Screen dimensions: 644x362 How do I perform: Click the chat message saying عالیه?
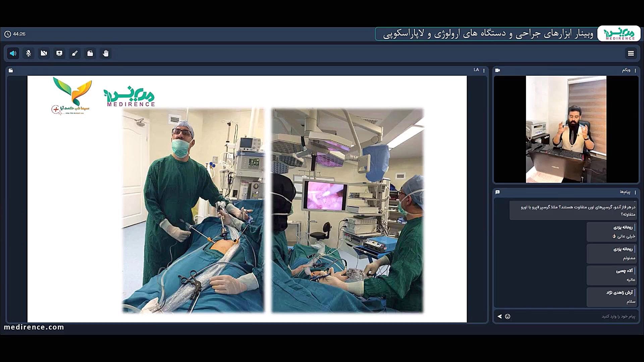[611, 275]
